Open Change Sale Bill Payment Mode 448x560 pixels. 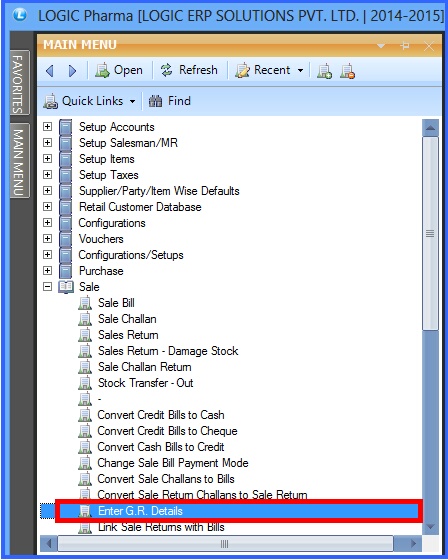coord(173,463)
